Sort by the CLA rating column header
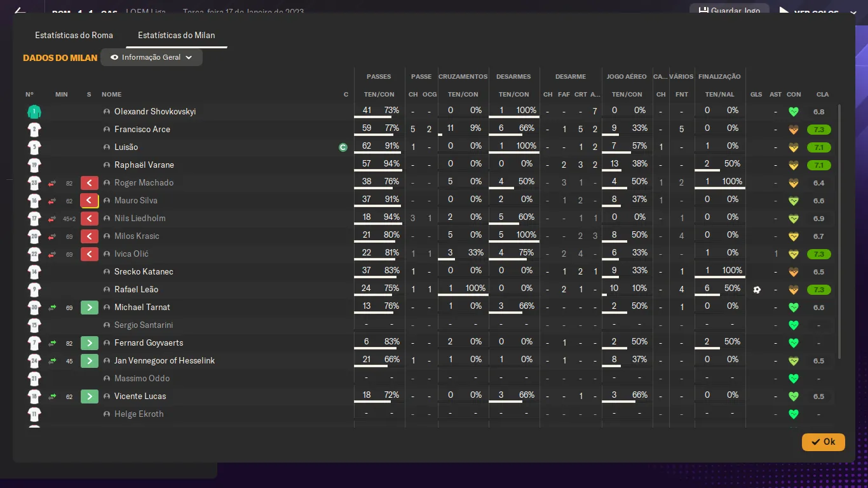 822,95
